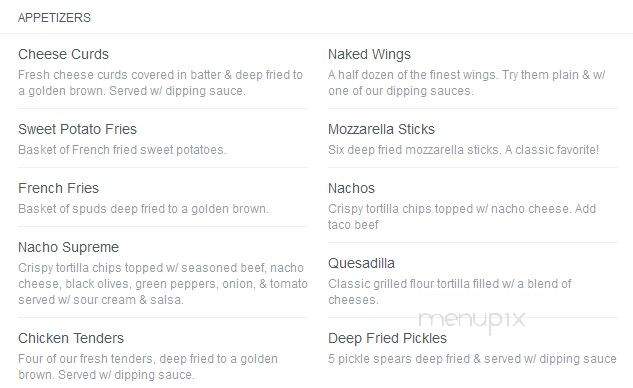Viewport: 633px width, 388px height.
Task: Click the Naked Wings description text
Action: [467, 83]
